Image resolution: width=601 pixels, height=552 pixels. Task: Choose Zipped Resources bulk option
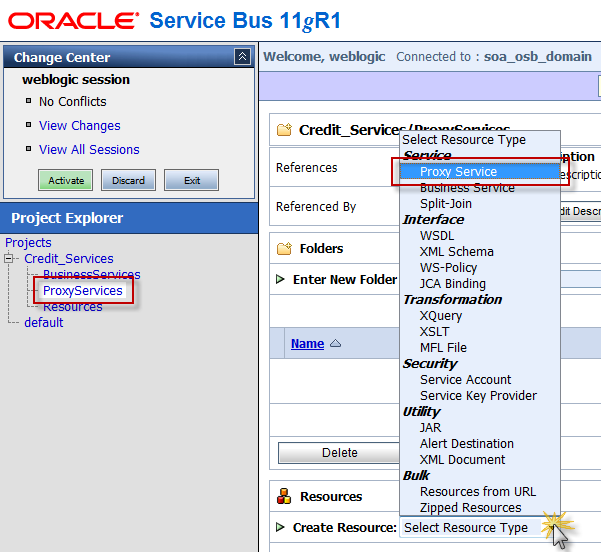(470, 508)
